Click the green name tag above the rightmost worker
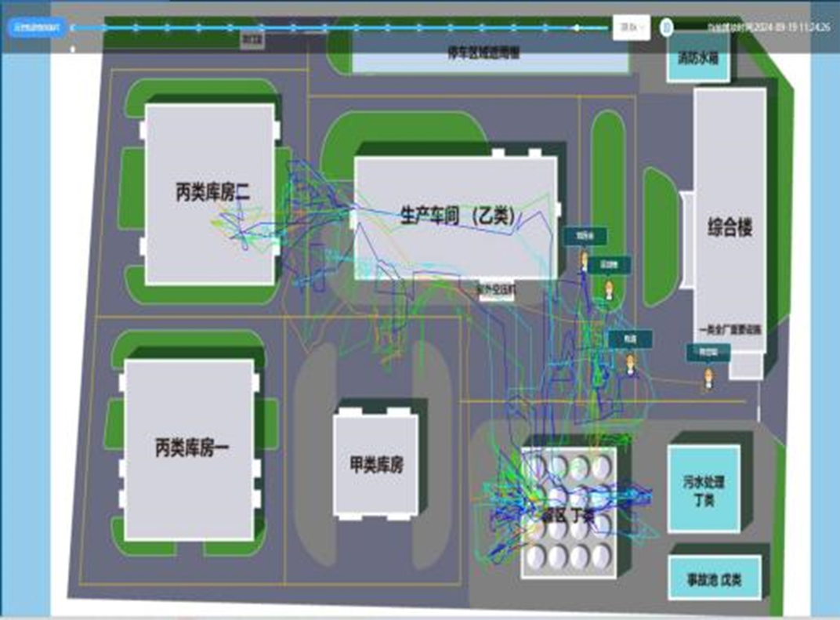 click(708, 351)
